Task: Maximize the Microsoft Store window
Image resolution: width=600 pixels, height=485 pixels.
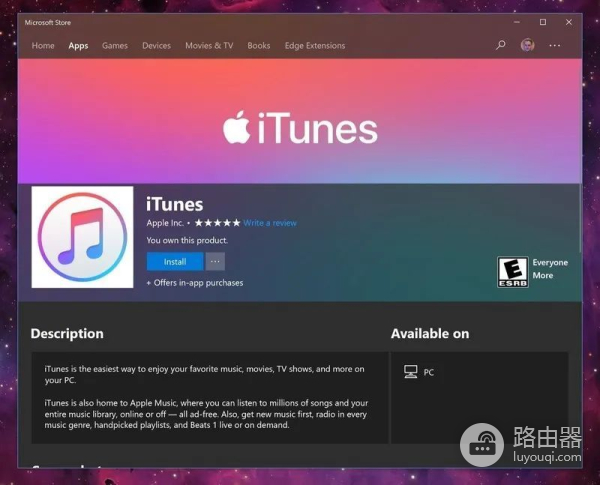Action: (543, 22)
